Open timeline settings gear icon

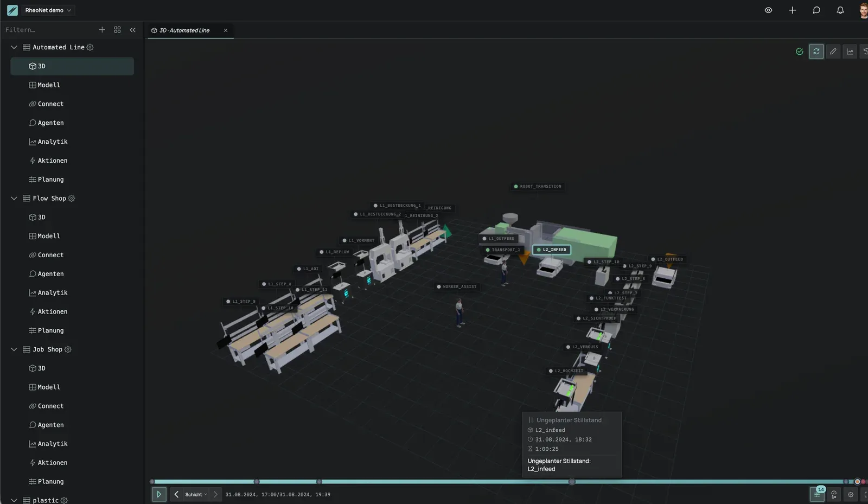[851, 494]
